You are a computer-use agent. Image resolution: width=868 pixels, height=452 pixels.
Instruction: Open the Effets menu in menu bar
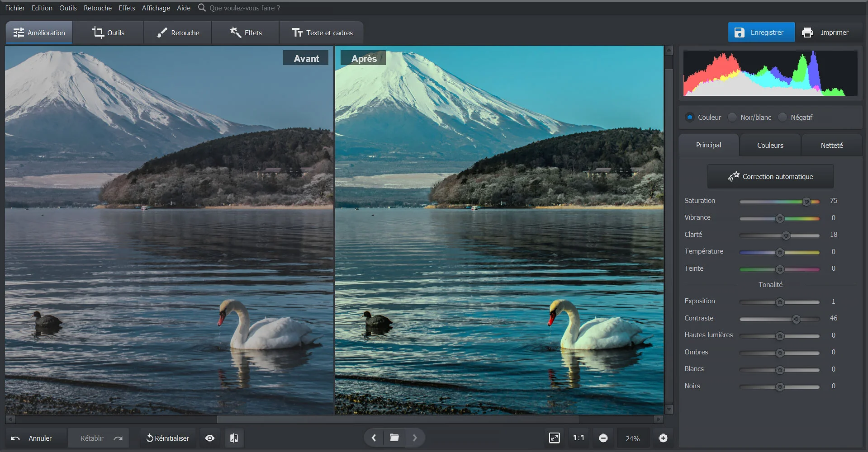[127, 8]
